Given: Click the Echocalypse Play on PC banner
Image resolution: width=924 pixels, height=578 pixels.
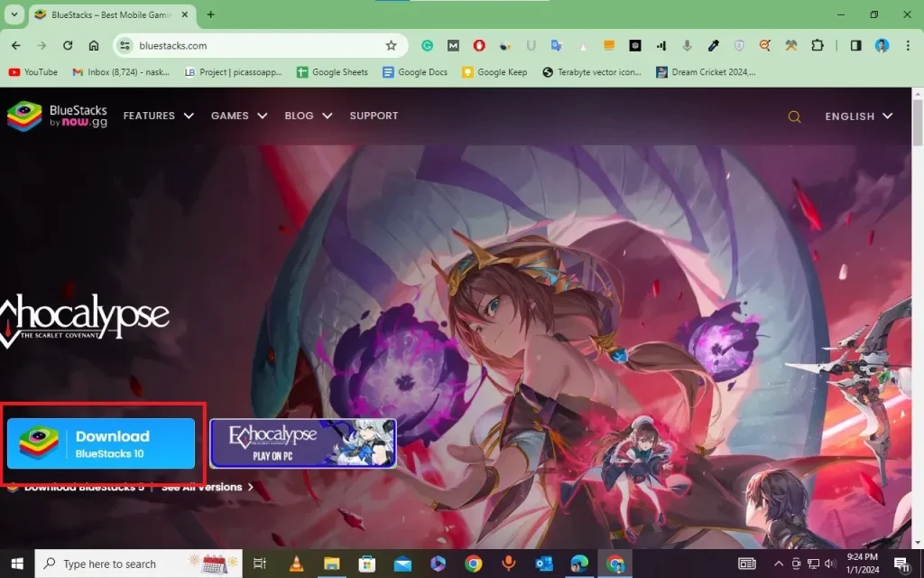Looking at the screenshot, I should (303, 443).
